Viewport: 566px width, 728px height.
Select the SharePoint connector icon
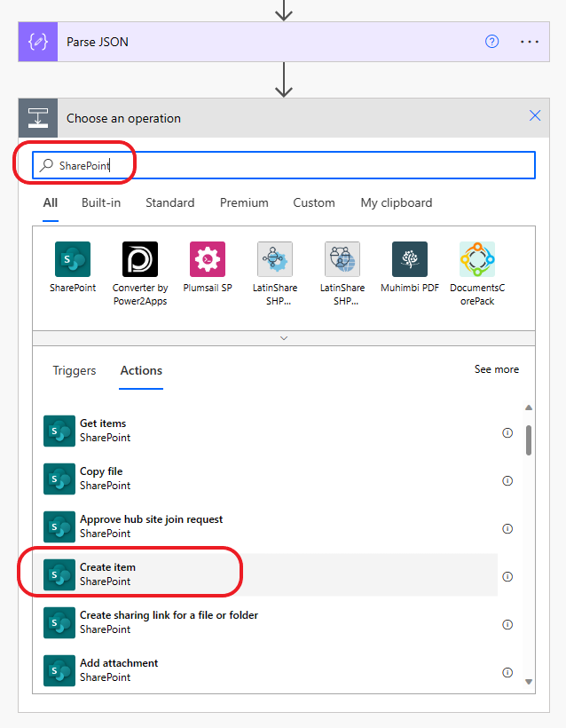click(73, 259)
